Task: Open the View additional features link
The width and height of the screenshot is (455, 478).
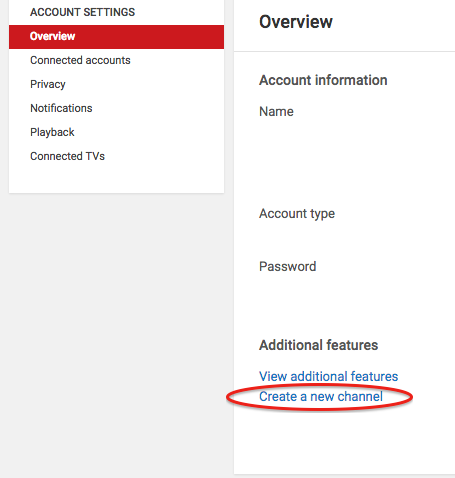Action: click(329, 376)
